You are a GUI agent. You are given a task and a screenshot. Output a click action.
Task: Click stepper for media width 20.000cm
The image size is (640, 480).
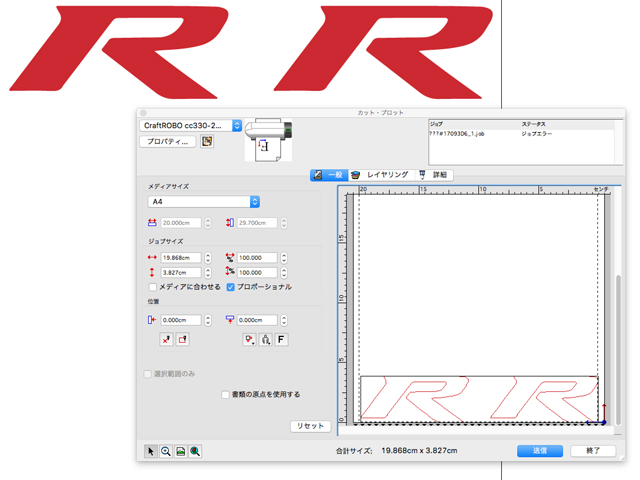pyautogui.click(x=208, y=223)
